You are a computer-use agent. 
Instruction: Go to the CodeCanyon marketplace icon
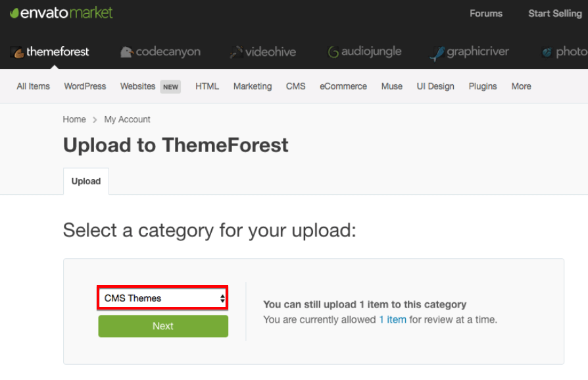tap(127, 52)
